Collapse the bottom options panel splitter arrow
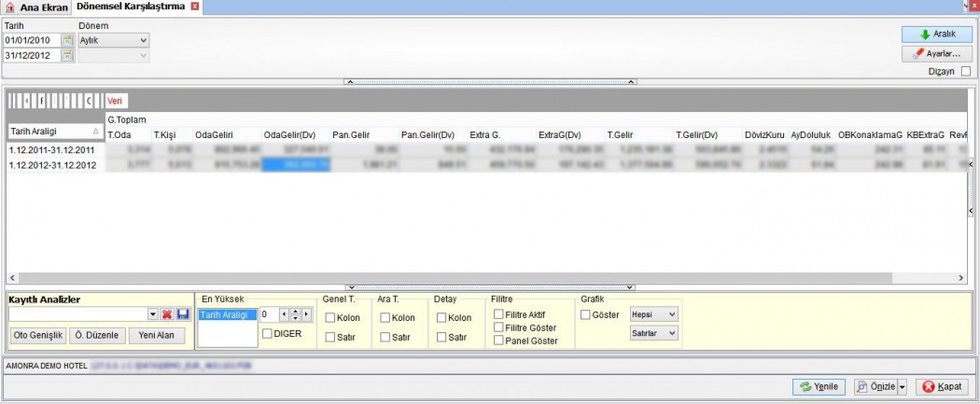The image size is (980, 404). tap(349, 287)
